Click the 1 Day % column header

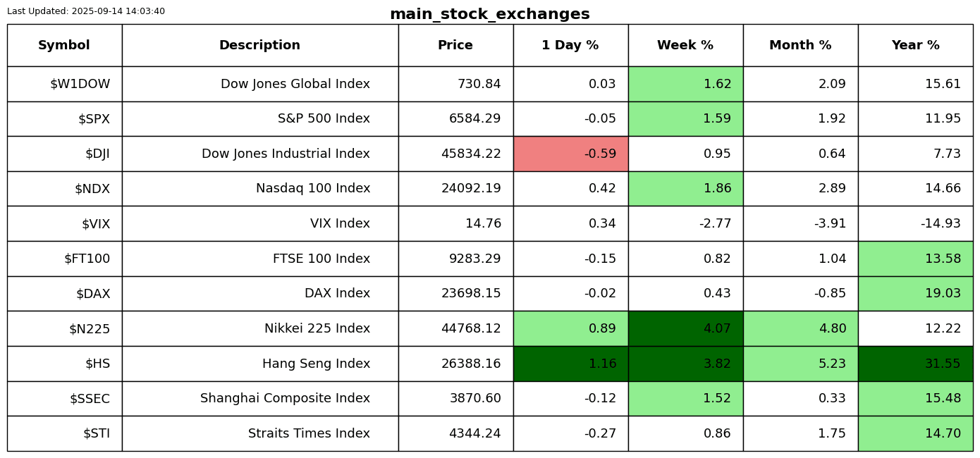pos(570,46)
